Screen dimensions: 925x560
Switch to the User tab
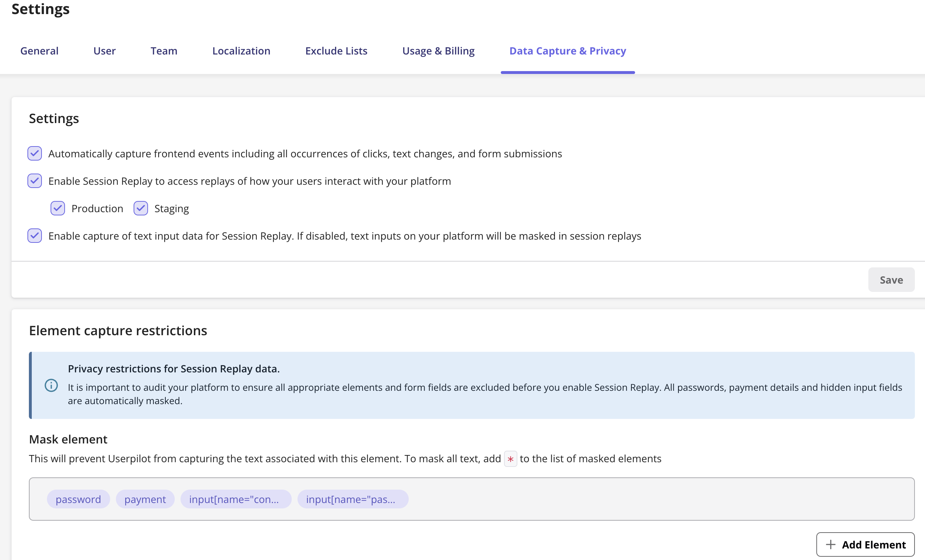(x=104, y=51)
